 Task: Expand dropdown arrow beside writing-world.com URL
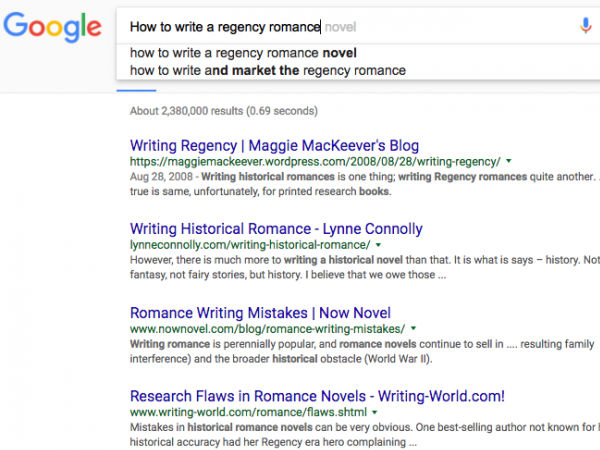tap(375, 412)
